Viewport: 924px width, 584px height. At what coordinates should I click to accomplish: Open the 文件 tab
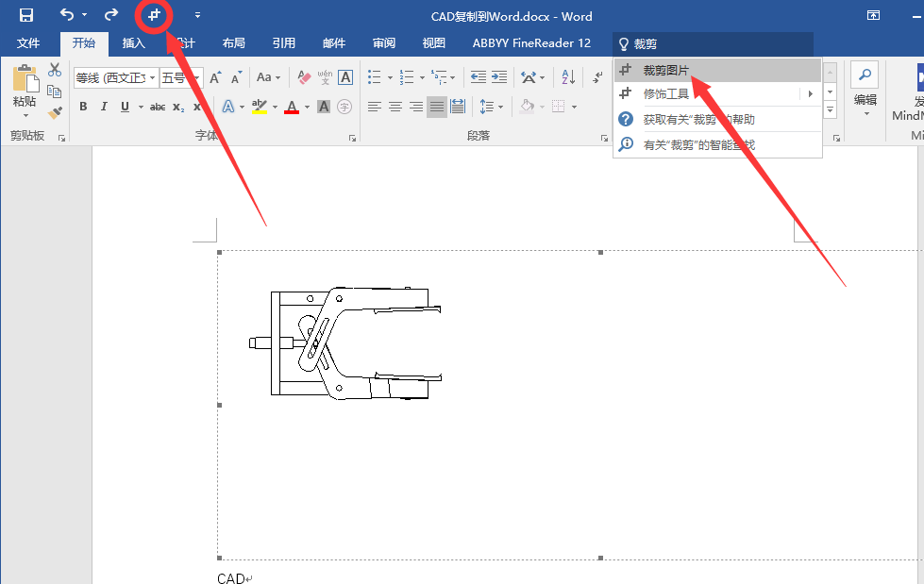(x=27, y=43)
